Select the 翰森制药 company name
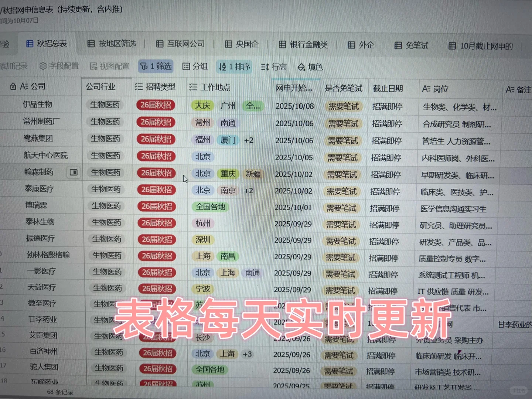The height and width of the screenshot is (399, 532). point(39,172)
